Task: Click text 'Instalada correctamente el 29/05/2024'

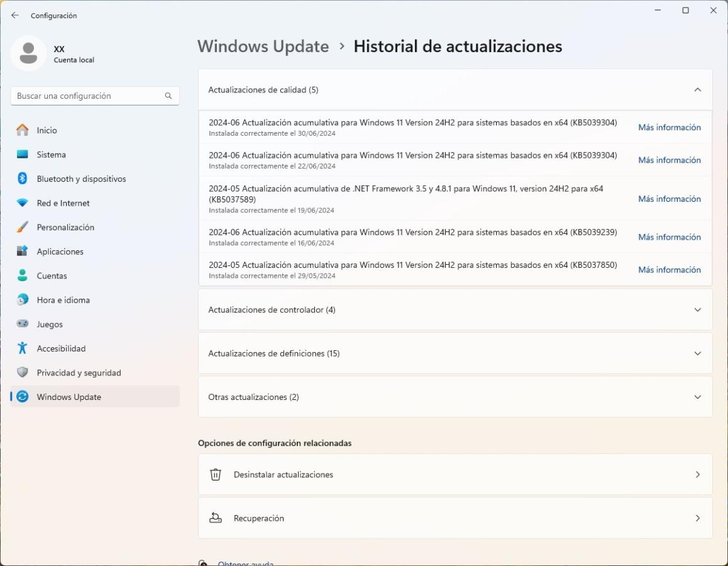Action: 272,276
